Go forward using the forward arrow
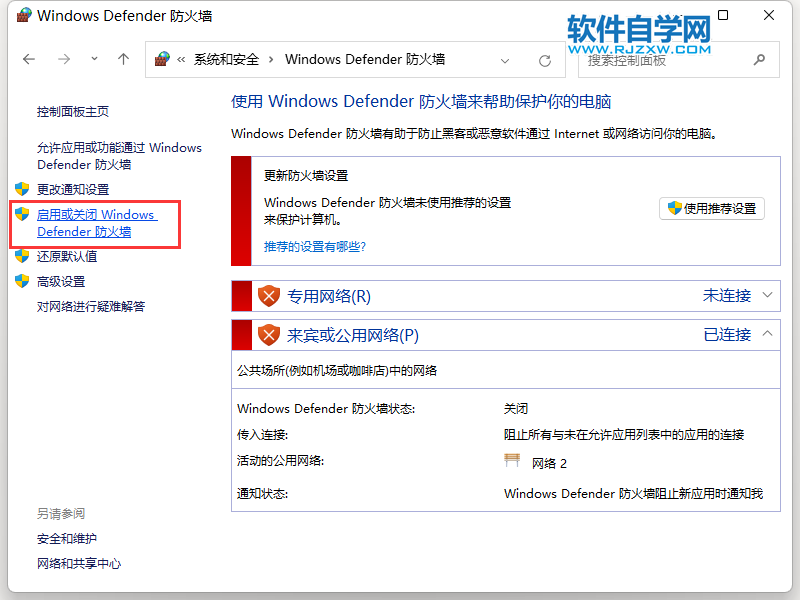Screen dimensions: 800x600 (x=64, y=59)
